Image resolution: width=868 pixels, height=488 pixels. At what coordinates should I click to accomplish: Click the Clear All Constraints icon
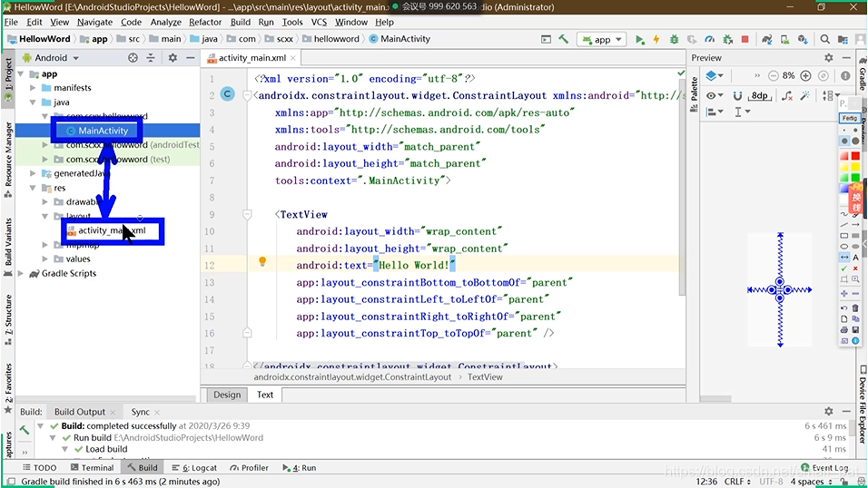coord(787,96)
